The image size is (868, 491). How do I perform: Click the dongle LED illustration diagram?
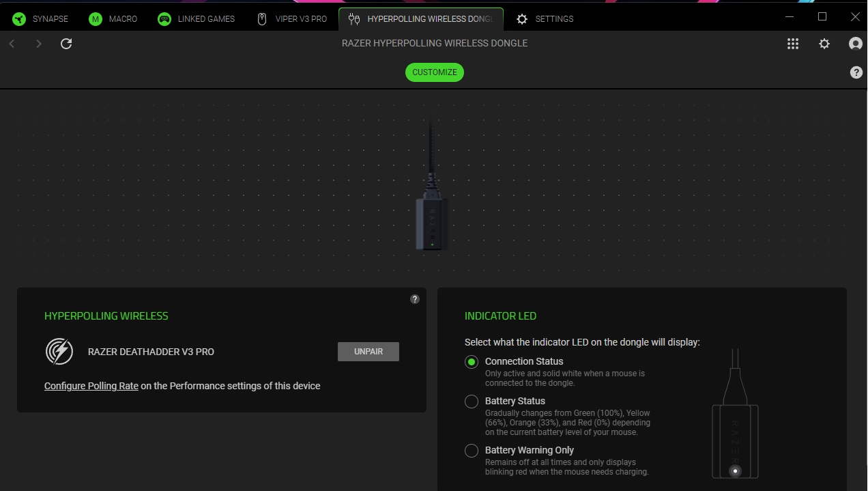[x=735, y=414]
